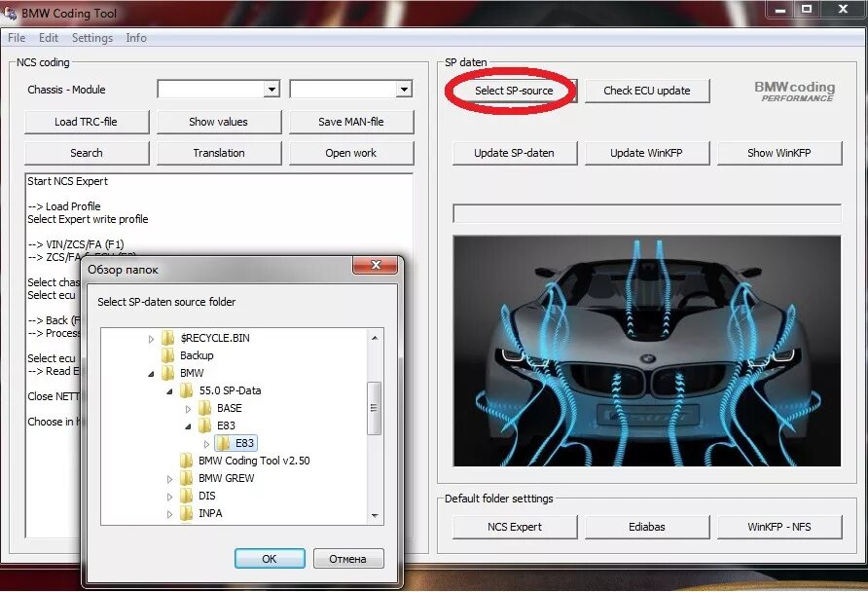Maximize the BMW Coding Tool window
The image size is (868, 592).
807,10
